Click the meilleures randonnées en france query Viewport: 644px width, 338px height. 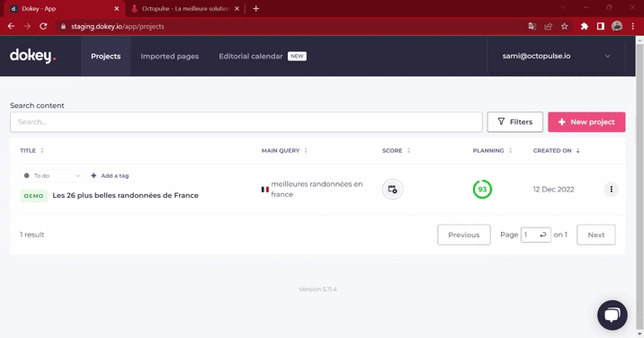(317, 190)
